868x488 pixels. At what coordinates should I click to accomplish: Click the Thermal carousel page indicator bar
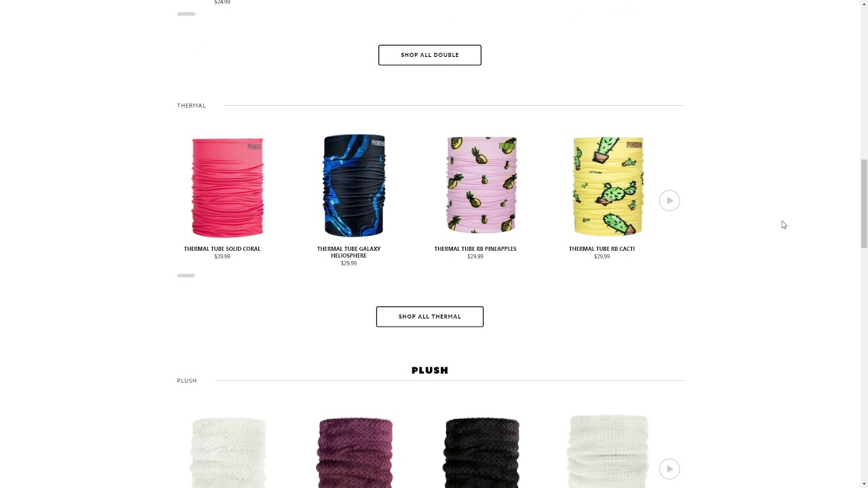coord(186,276)
